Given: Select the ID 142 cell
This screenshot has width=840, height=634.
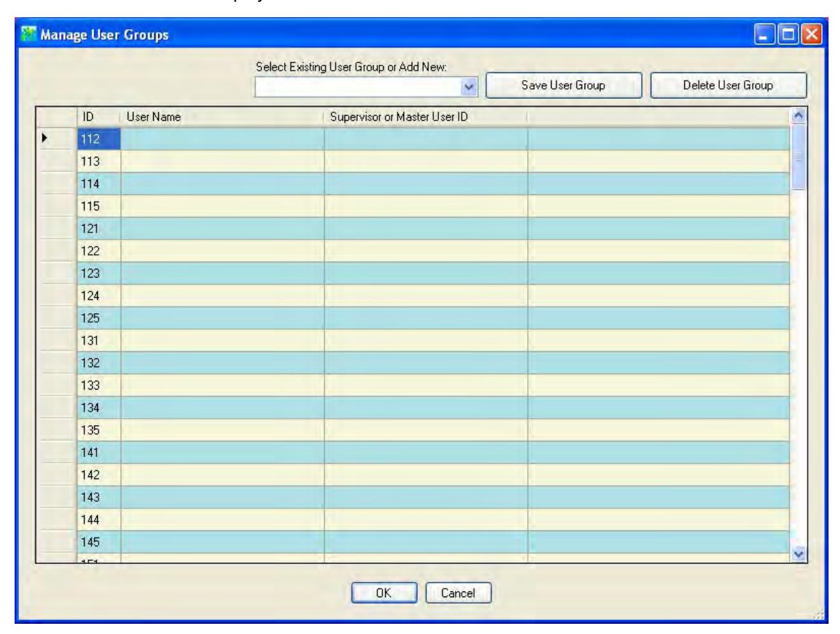Looking at the screenshot, I should coord(98,475).
